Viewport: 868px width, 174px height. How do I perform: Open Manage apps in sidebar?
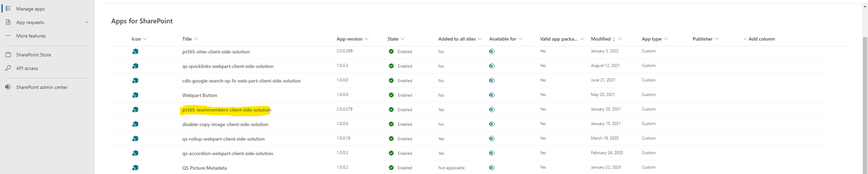(x=30, y=8)
